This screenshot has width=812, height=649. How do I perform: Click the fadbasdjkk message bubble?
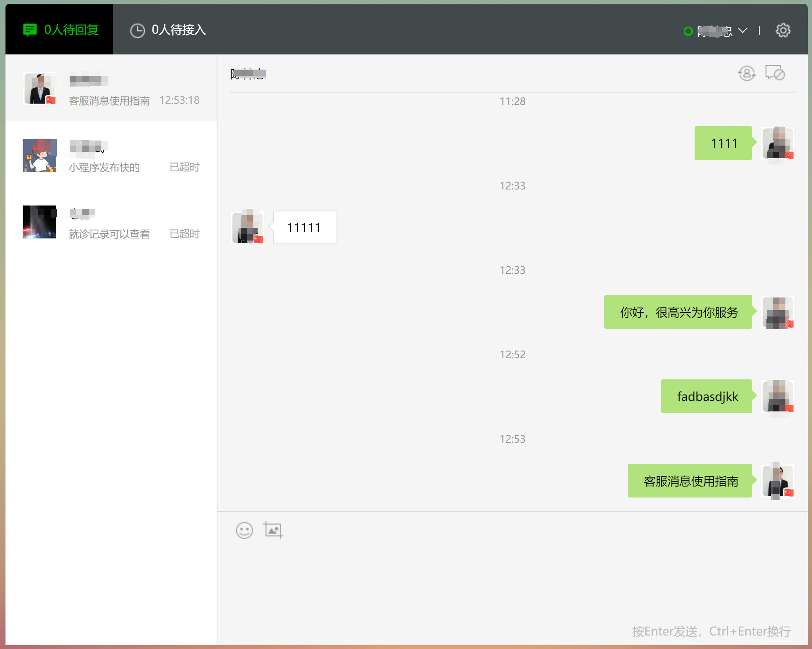pyautogui.click(x=707, y=397)
